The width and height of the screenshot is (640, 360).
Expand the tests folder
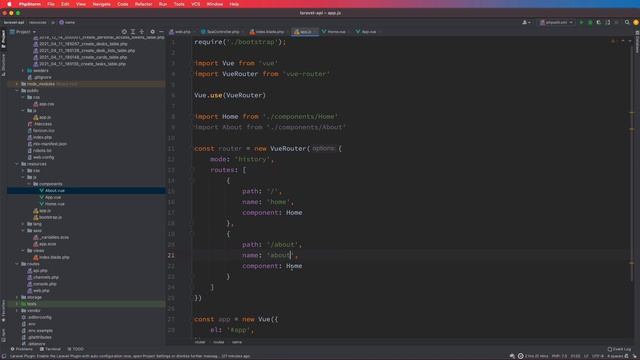(17, 304)
